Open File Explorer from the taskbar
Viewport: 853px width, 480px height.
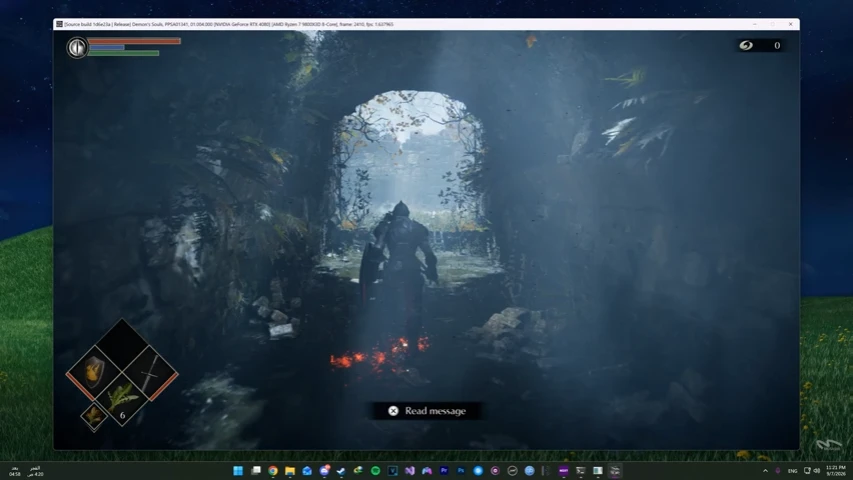pos(290,471)
